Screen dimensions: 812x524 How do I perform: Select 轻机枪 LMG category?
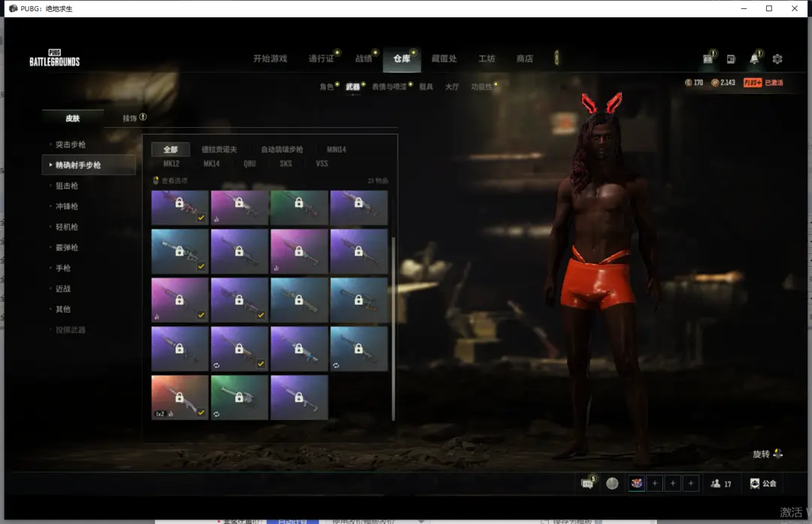pos(67,227)
